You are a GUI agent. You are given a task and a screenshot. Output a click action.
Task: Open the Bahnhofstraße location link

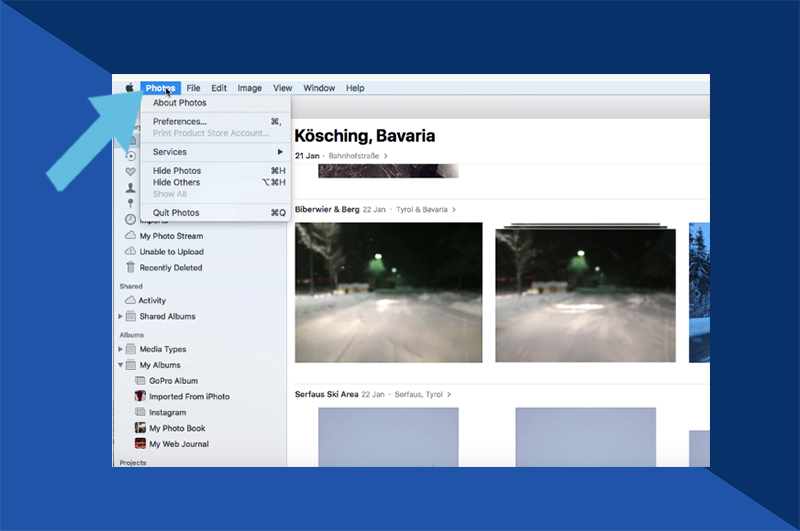pyautogui.click(x=358, y=156)
